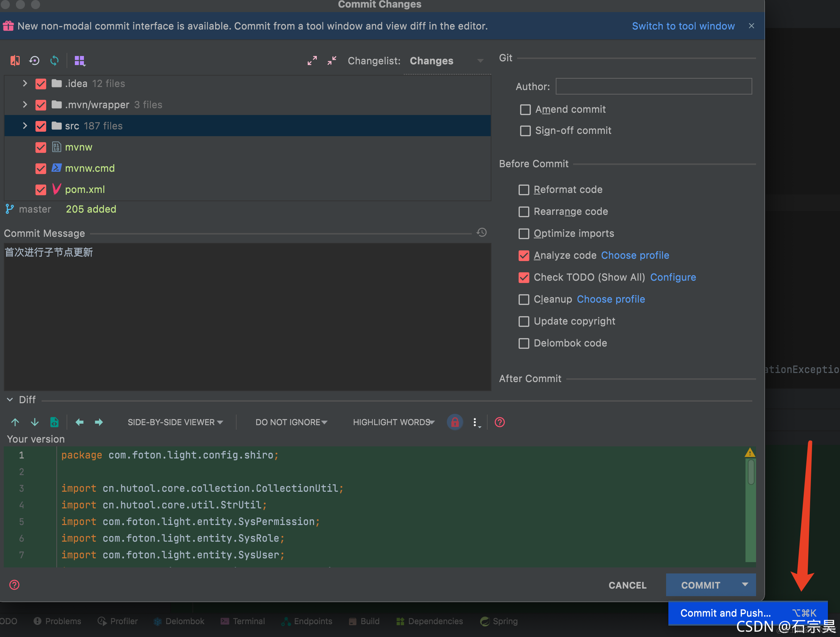
Task: Open the Group By icon menu
Action: pos(80,61)
